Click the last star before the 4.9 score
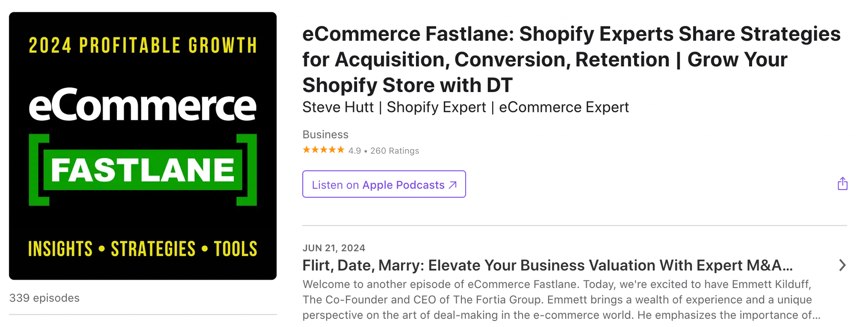This screenshot has height=327, width=868. [341, 150]
